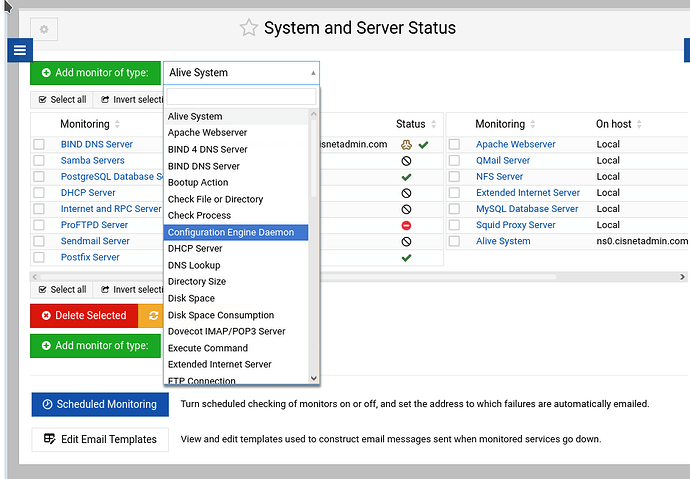This screenshot has width=690, height=479.
Task: Choose Disk Space Consumption option
Action: click(x=236, y=315)
